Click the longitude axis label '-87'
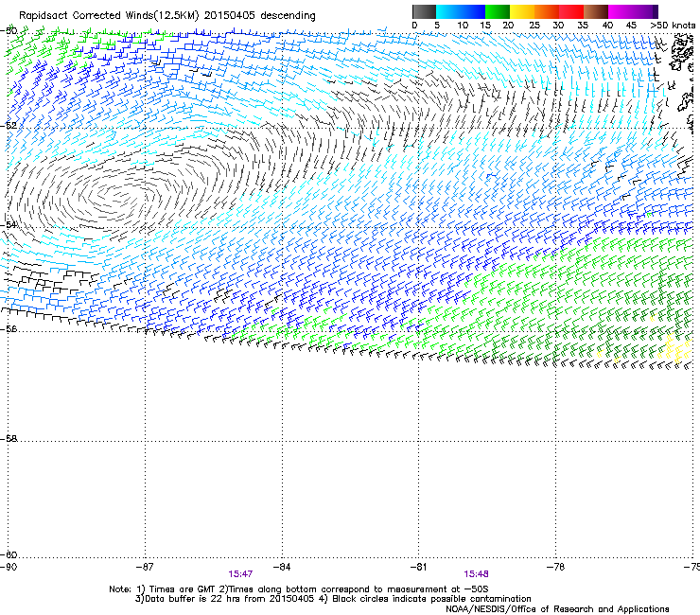Image resolution: width=700 pixels, height=615 pixels. click(x=145, y=567)
